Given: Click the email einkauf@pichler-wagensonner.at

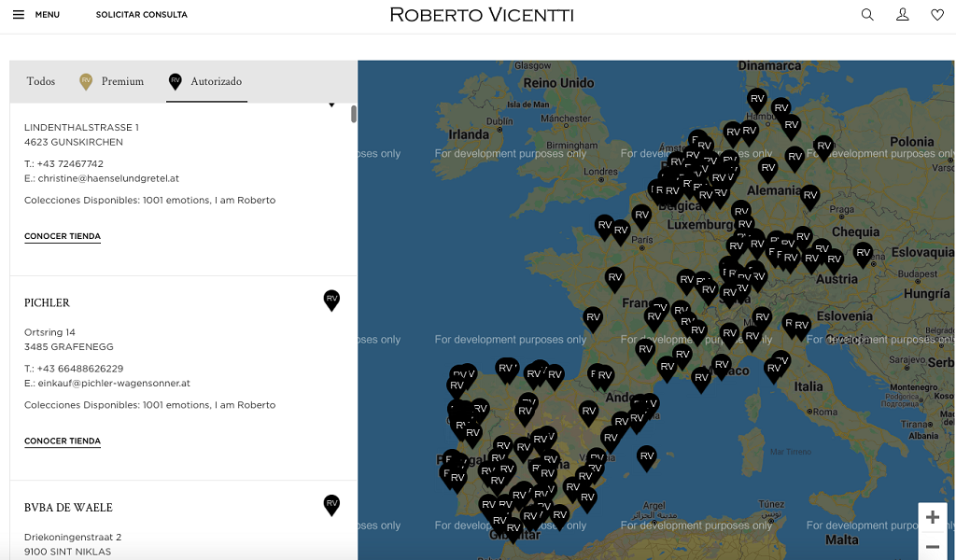Looking at the screenshot, I should pyautogui.click(x=107, y=384).
